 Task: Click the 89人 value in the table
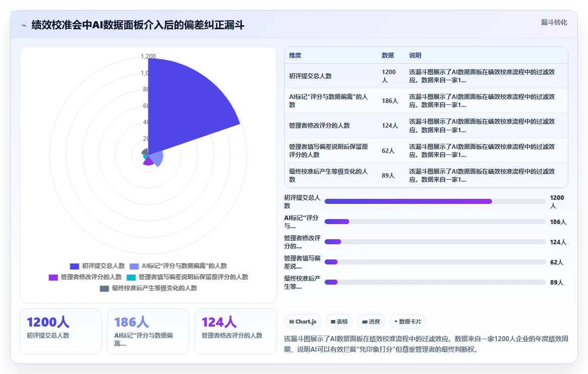(x=388, y=176)
